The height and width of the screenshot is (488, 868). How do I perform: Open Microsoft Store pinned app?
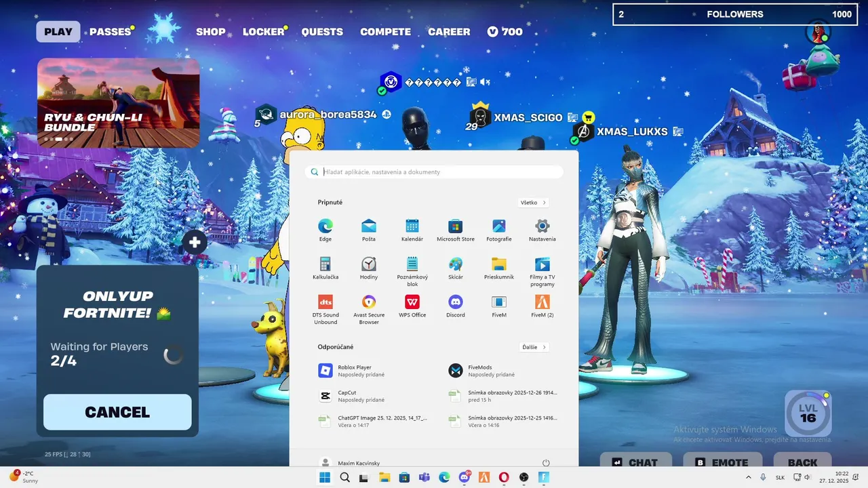[456, 230]
